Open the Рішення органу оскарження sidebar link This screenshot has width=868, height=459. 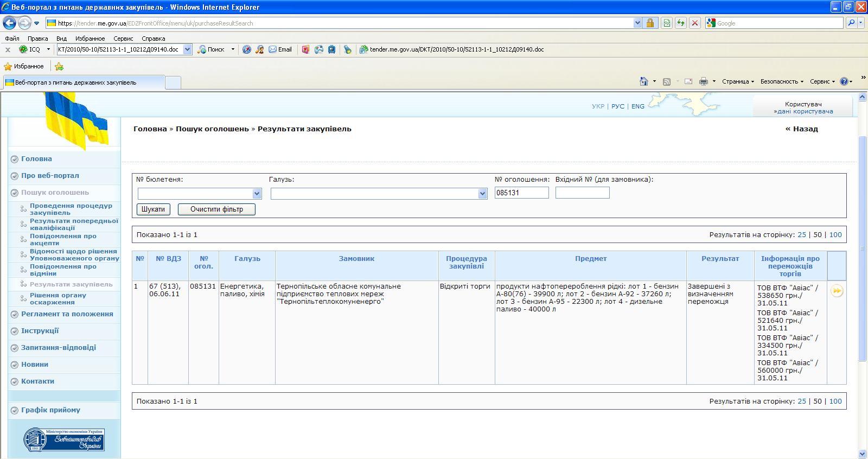coord(58,299)
